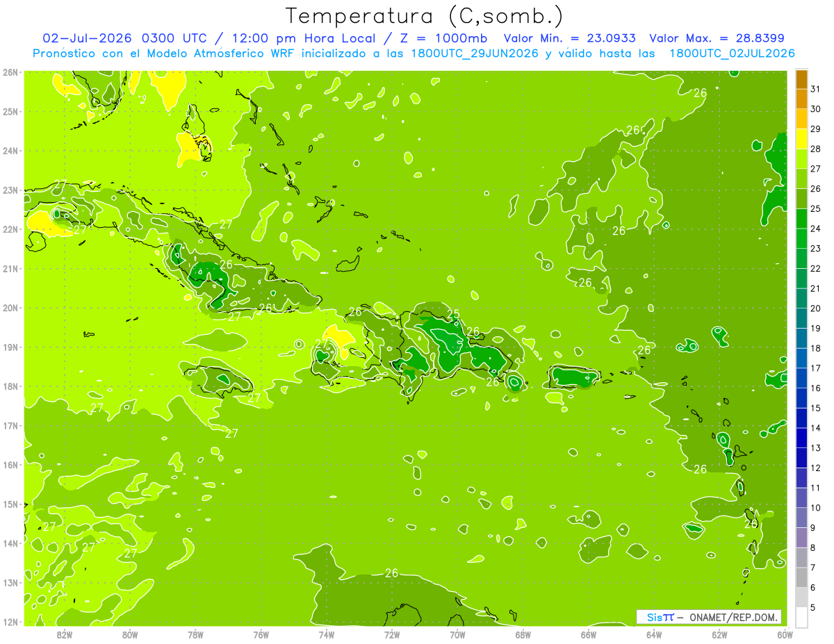Click the white legend swatch below 5

[801, 617]
